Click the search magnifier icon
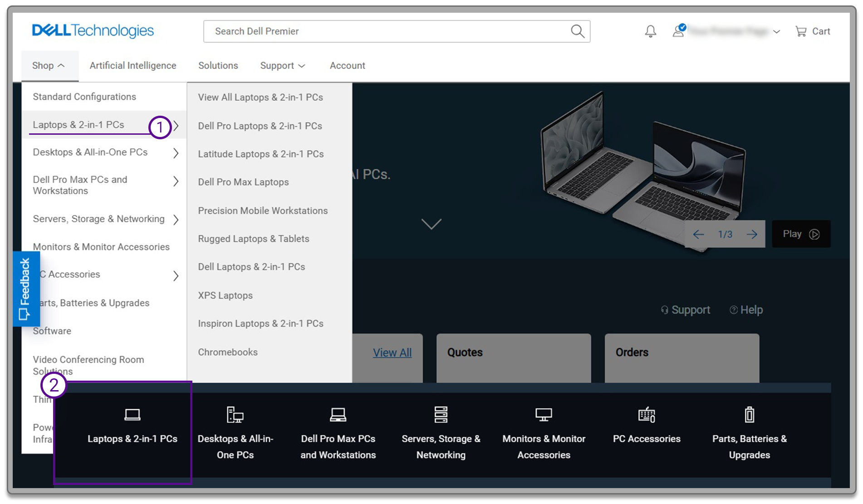Image resolution: width=863 pixels, height=504 pixels. click(577, 31)
